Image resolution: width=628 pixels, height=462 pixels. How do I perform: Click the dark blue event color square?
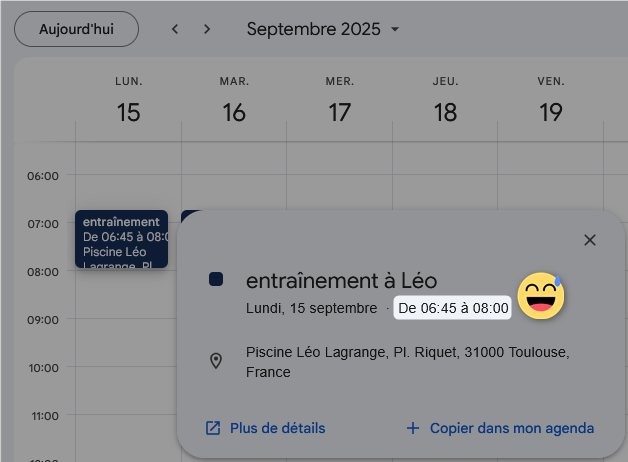tap(216, 281)
